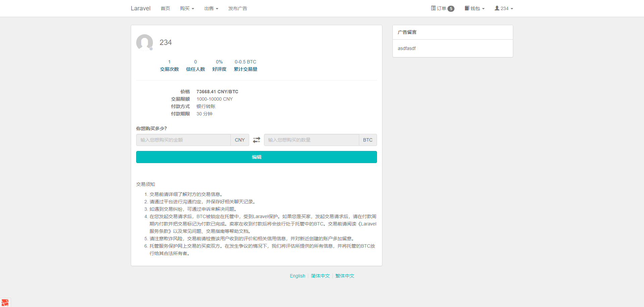Viewport: 644px width, 307px height.
Task: Click the 钱包 wallet book icon
Action: (x=467, y=8)
